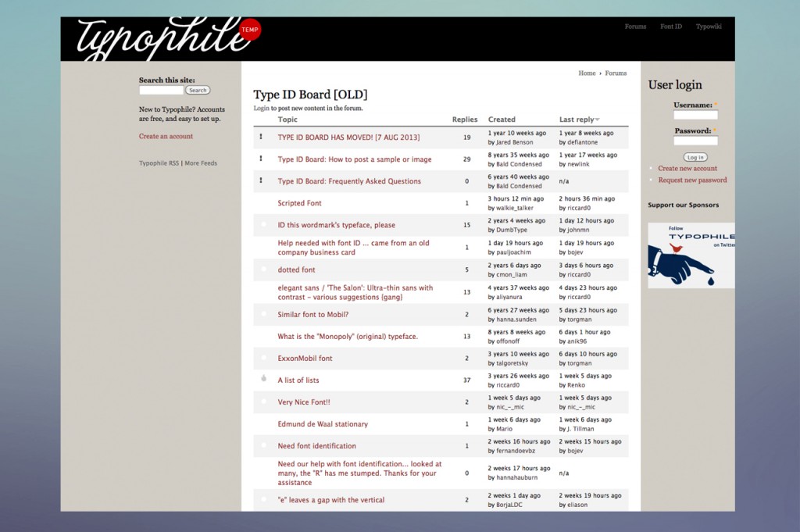The image size is (800, 532).
Task: Click the Username input field
Action: click(695, 116)
